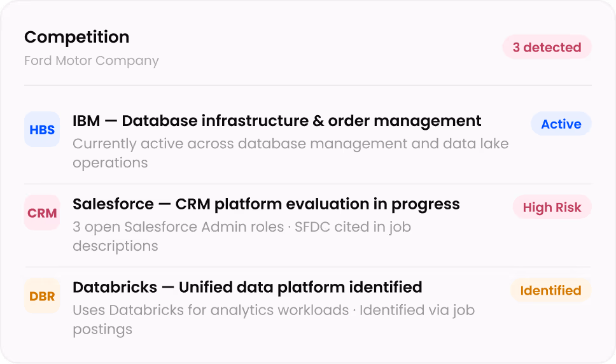Click the Ford Motor Company subtitle
This screenshot has height=364, width=616.
pyautogui.click(x=91, y=61)
